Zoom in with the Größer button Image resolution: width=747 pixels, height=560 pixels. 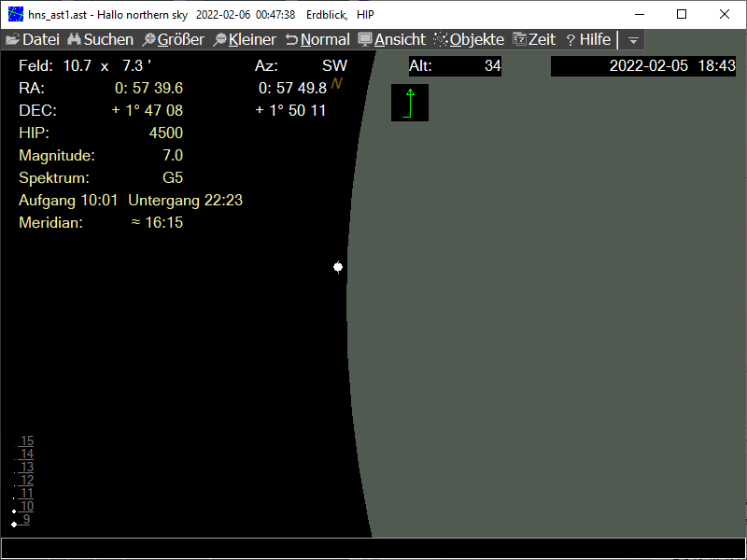[x=173, y=40]
